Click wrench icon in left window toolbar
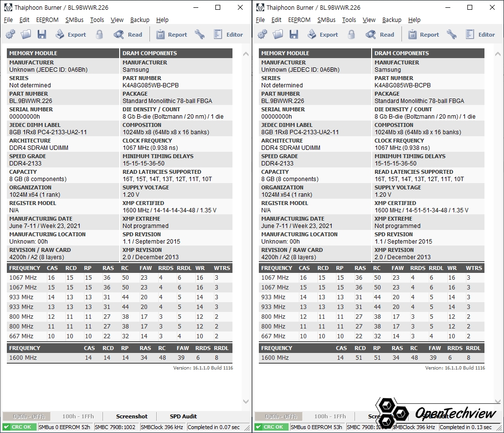Image resolution: width=504 pixels, height=433 pixels. [x=200, y=34]
